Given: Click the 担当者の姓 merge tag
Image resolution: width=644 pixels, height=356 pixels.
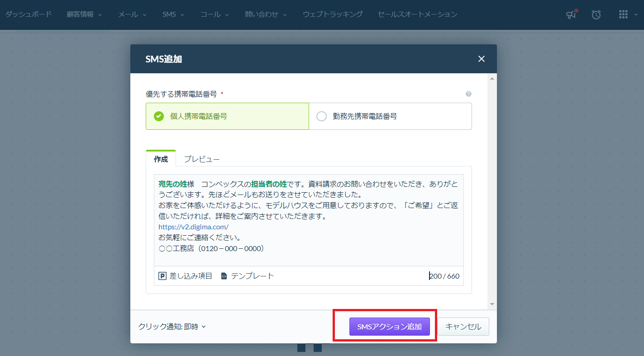Looking at the screenshot, I should coord(269,184).
